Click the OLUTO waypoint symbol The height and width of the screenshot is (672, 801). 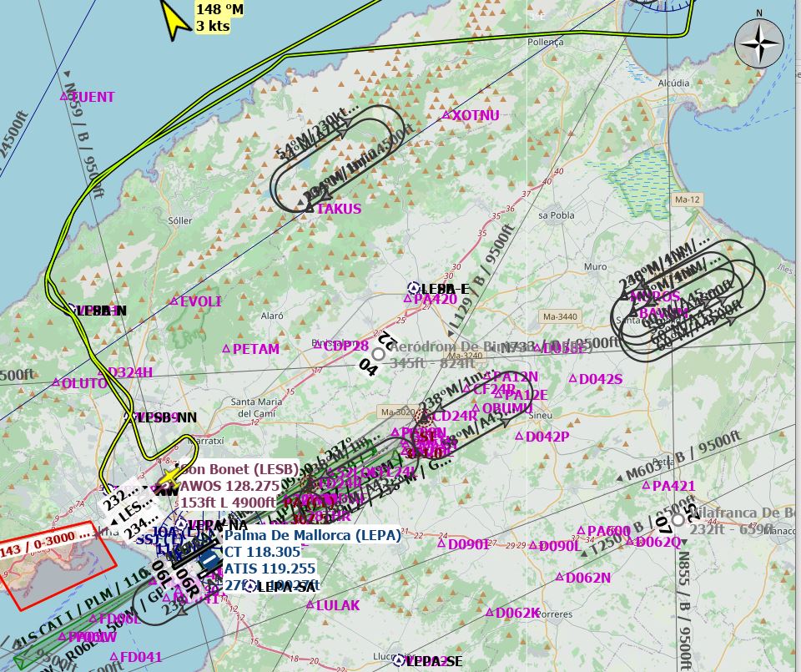(x=56, y=383)
